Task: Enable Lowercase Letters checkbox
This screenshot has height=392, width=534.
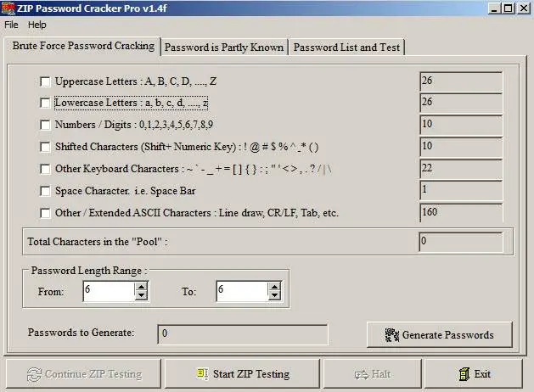Action: pyautogui.click(x=45, y=103)
